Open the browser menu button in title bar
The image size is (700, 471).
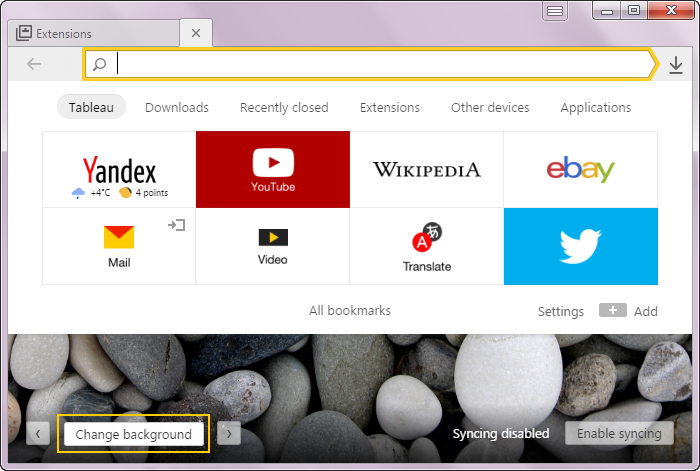click(555, 11)
